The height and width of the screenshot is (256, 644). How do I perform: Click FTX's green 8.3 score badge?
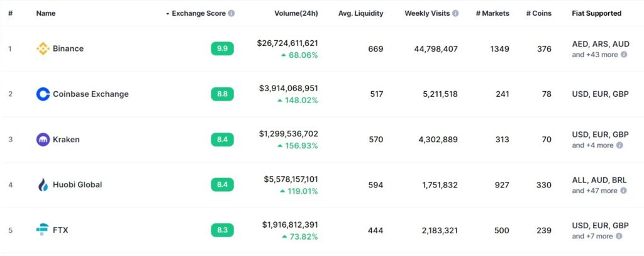coord(222,230)
